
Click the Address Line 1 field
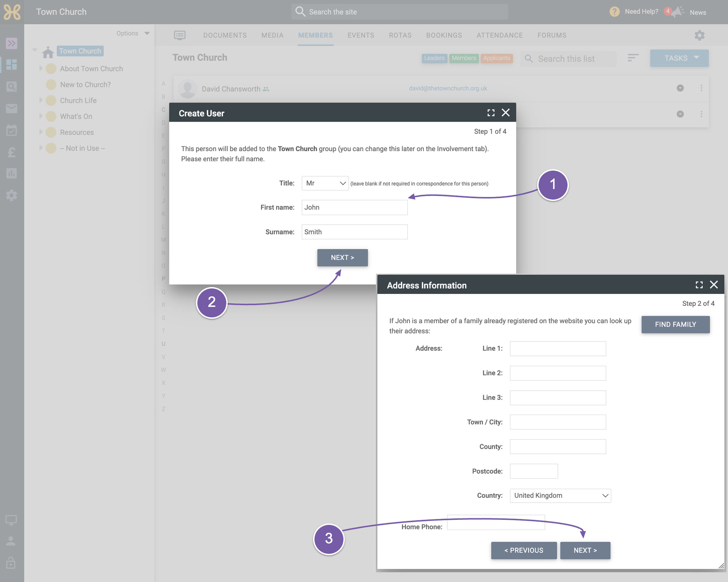pos(558,349)
